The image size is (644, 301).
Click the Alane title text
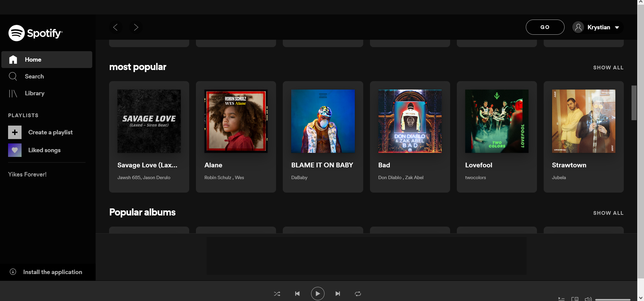point(213,165)
